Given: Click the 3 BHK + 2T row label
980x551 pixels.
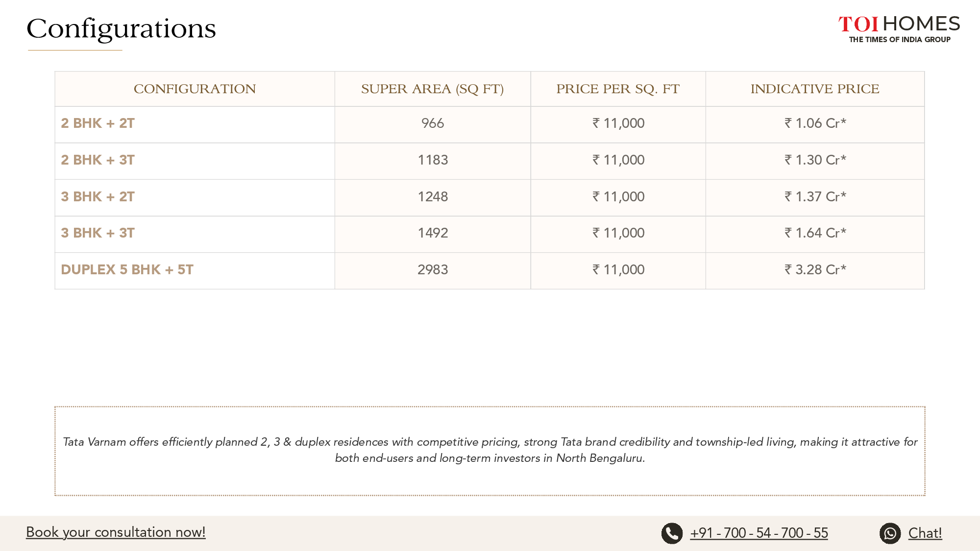Looking at the screenshot, I should [x=98, y=197].
